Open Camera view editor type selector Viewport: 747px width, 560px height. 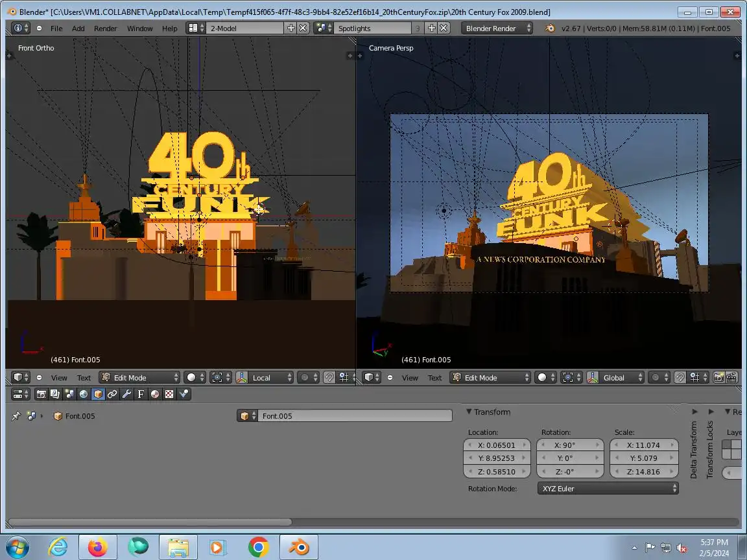point(371,378)
